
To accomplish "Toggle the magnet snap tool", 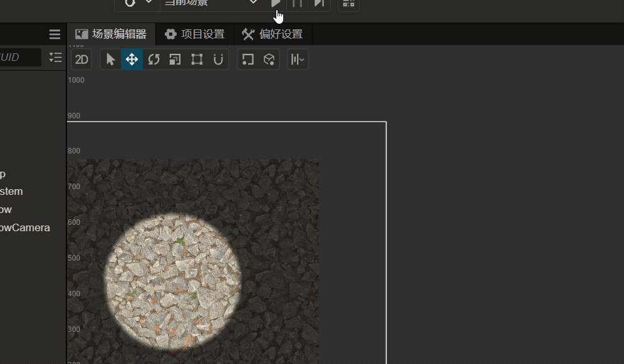I will 218,60.
